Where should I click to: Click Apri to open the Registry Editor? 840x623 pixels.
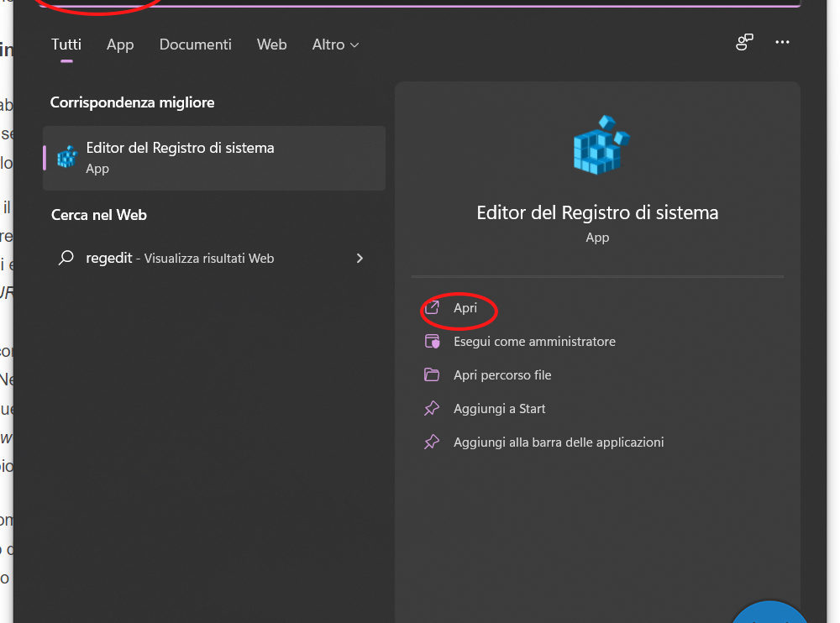(465, 308)
